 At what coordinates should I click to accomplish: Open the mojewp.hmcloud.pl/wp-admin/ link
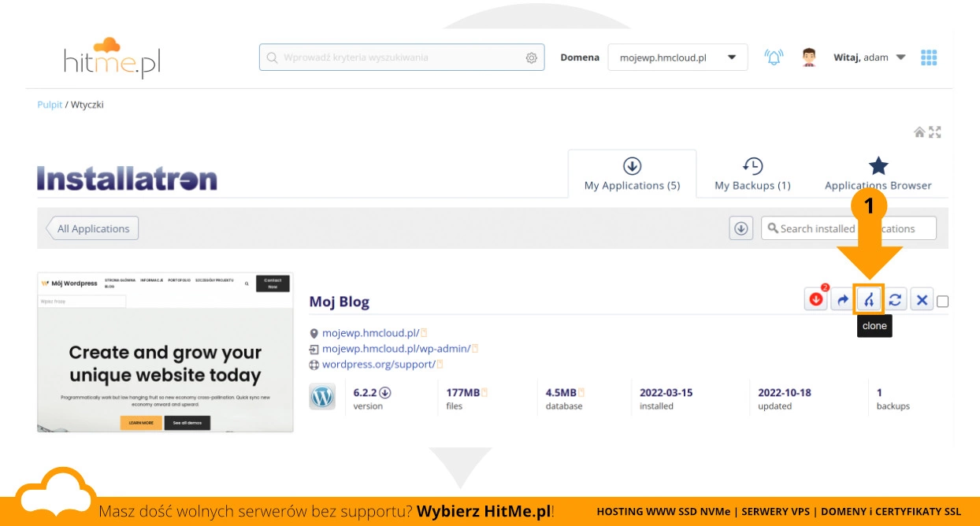tap(396, 349)
